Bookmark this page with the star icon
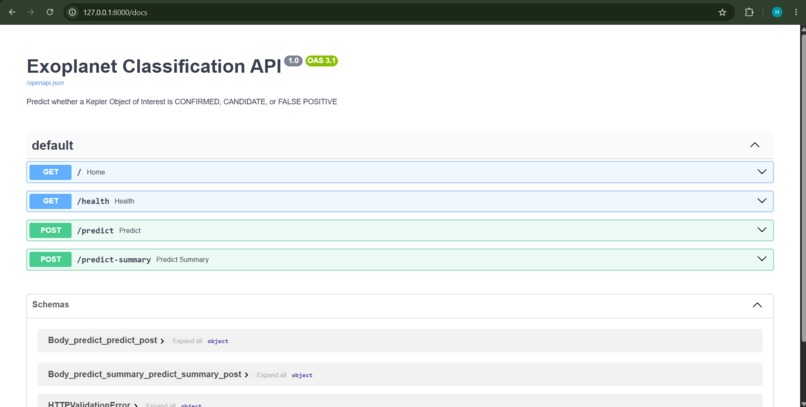This screenshot has height=407, width=806. click(722, 12)
